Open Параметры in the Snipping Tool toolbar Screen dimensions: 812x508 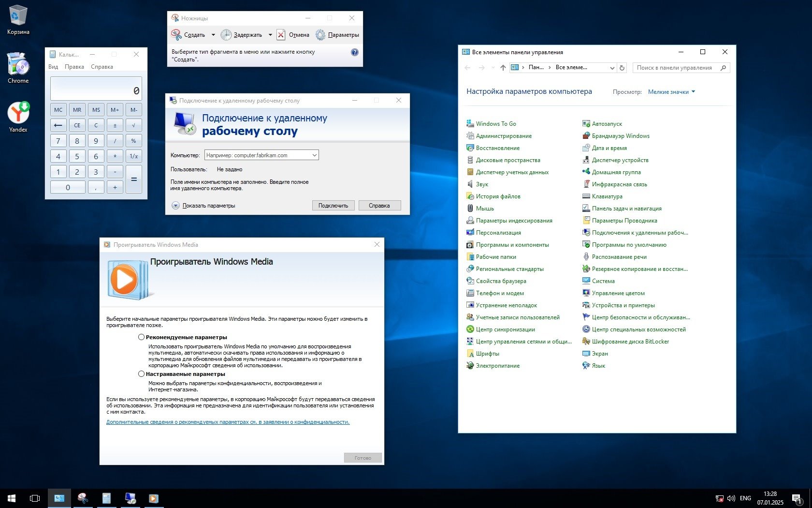[337, 35]
